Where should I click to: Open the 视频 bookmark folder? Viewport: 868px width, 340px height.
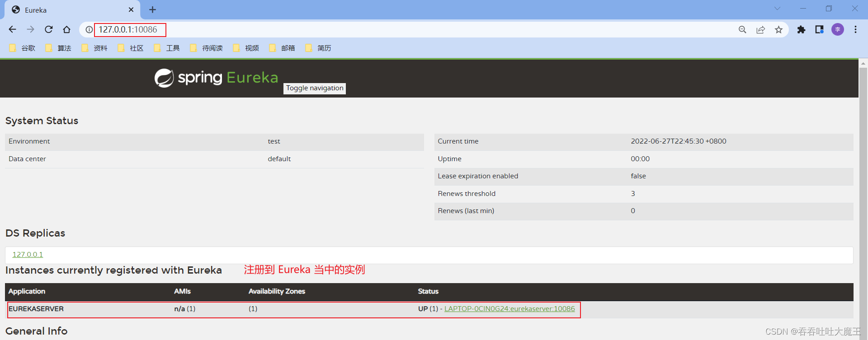click(x=246, y=48)
